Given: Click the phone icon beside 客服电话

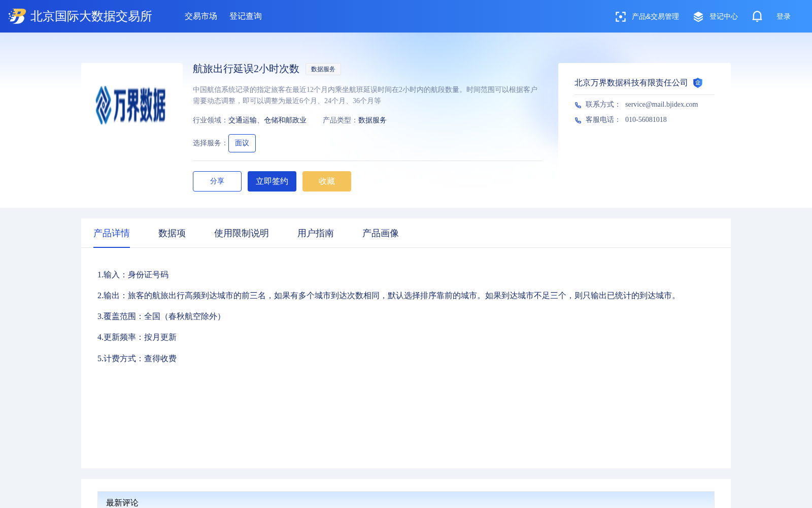Looking at the screenshot, I should coord(578,120).
